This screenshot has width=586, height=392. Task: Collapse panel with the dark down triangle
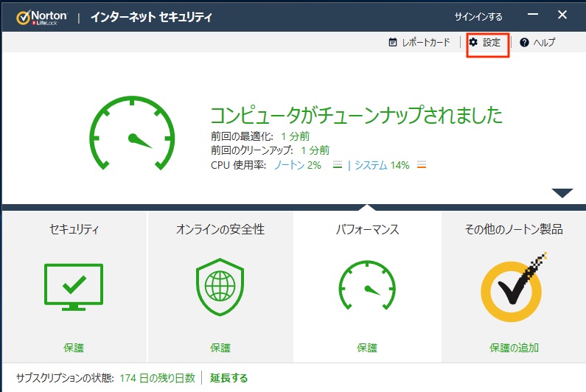[x=562, y=193]
